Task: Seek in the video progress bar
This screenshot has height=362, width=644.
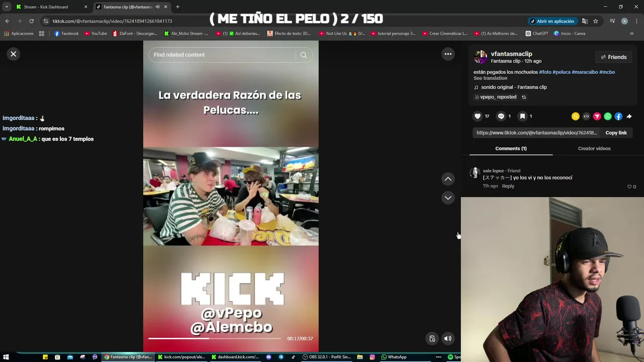Action: point(214,338)
